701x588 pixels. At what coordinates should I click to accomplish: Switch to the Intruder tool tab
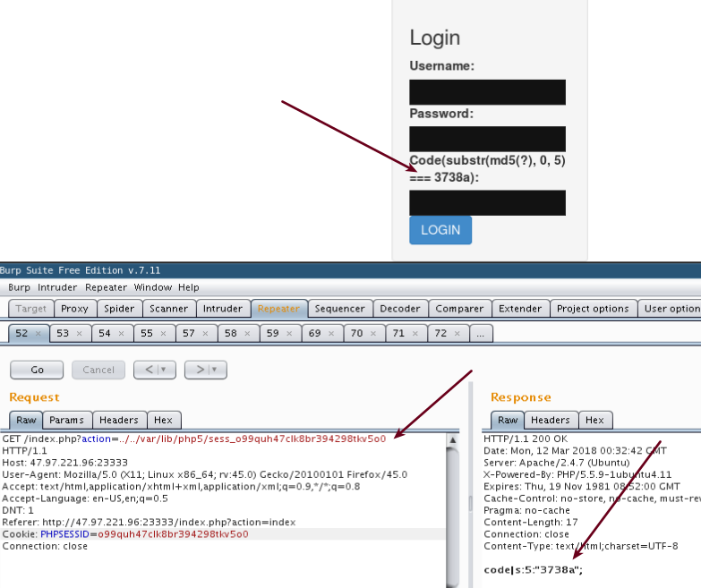click(x=223, y=309)
